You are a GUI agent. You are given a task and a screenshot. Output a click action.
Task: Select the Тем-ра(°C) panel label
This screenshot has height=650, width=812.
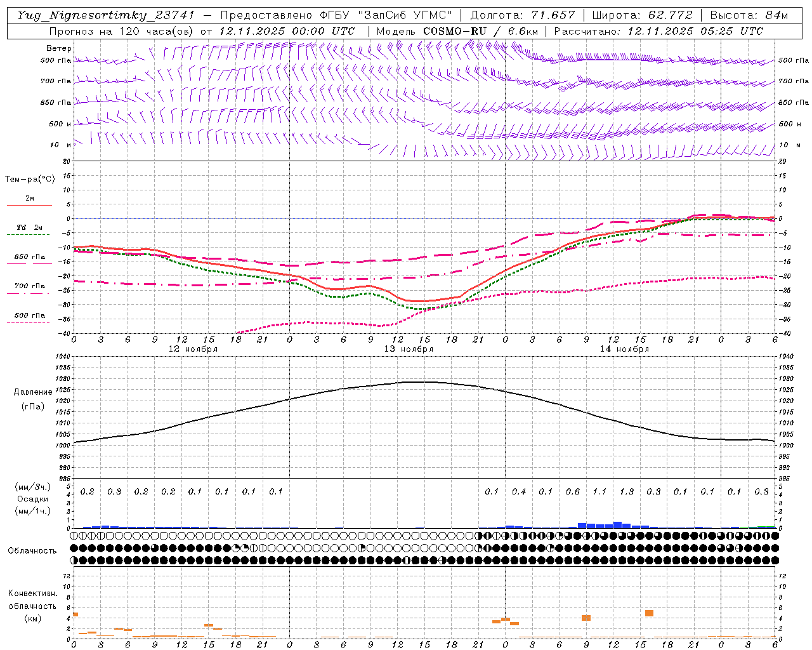pos(30,180)
